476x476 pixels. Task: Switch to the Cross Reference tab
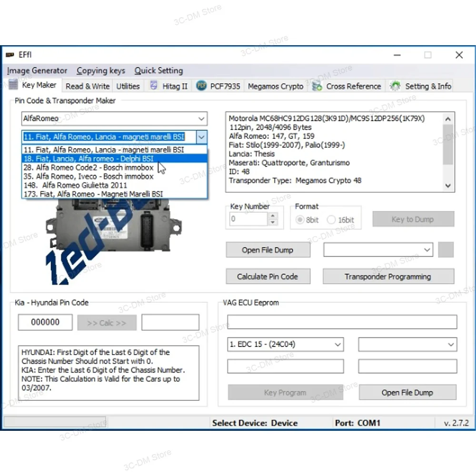click(x=347, y=86)
